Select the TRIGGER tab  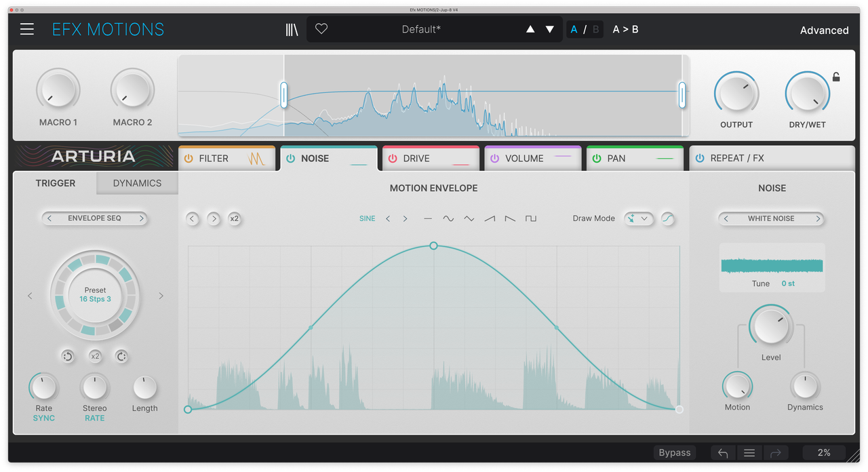[x=56, y=183]
